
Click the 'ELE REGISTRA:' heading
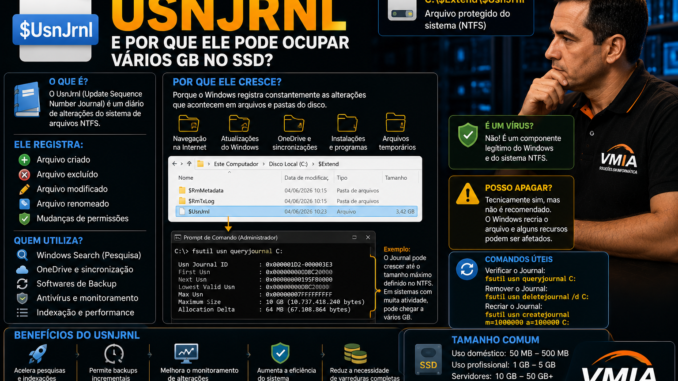coord(48,144)
